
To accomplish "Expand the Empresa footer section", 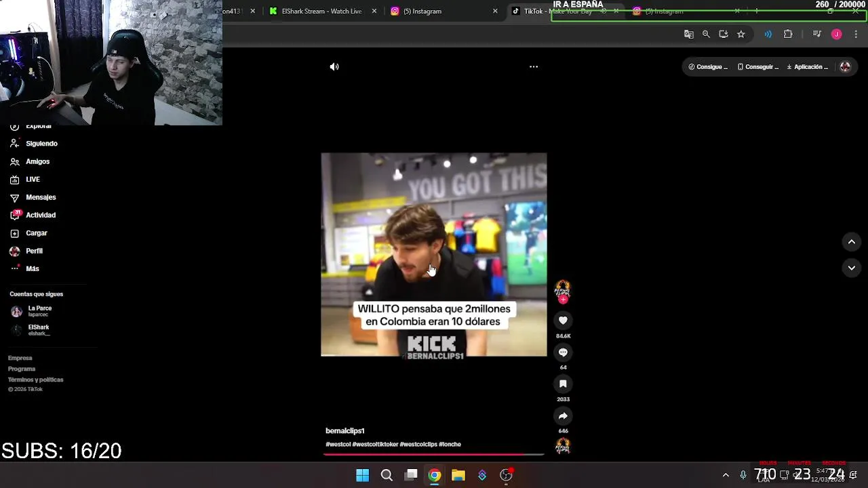I will point(20,358).
